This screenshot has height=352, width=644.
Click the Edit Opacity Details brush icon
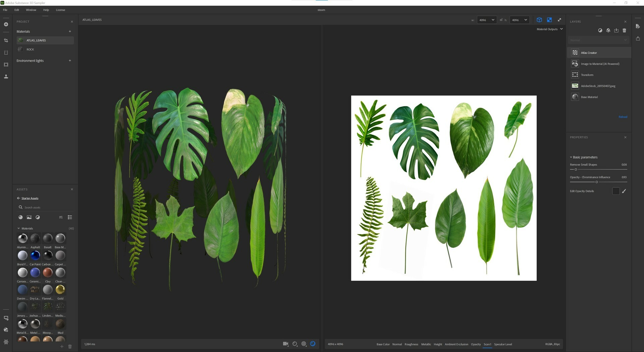coord(624,191)
